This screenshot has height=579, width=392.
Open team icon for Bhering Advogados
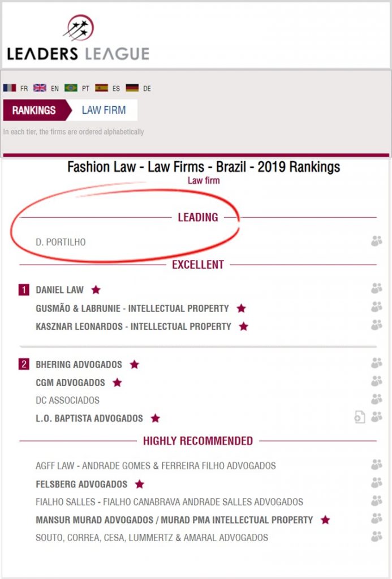pos(377,363)
